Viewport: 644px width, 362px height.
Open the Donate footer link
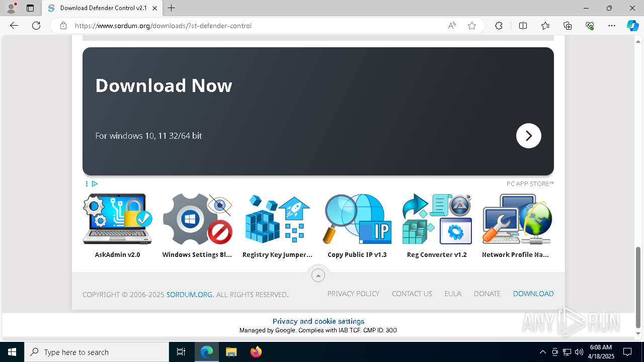[487, 294]
